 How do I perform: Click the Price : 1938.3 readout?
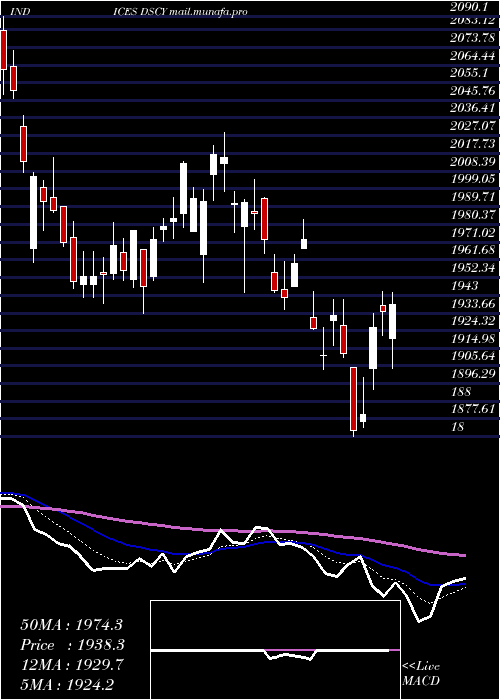pyautogui.click(x=72, y=645)
